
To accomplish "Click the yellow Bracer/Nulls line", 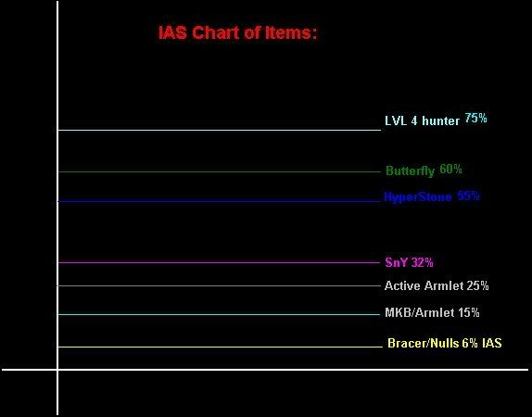I will (x=221, y=347).
